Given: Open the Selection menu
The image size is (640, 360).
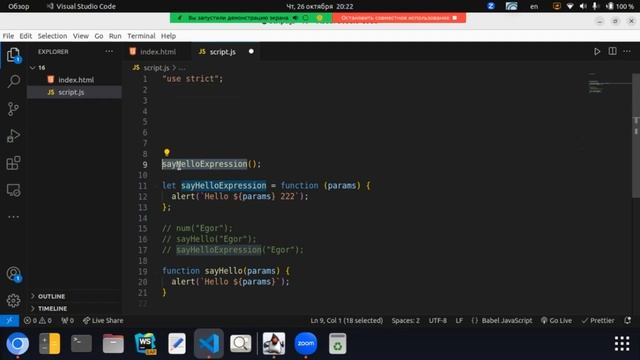Looking at the screenshot, I should pyautogui.click(x=52, y=36).
